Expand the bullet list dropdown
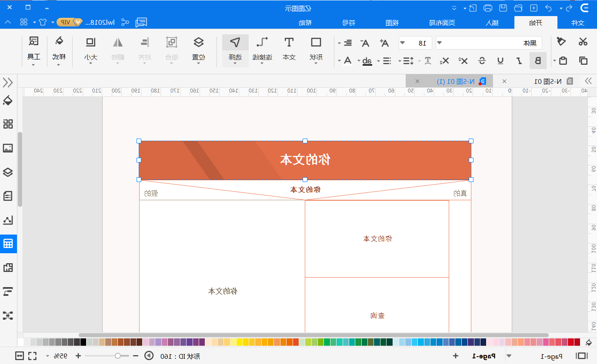Screen dimensions: 597x364 coord(378,61)
